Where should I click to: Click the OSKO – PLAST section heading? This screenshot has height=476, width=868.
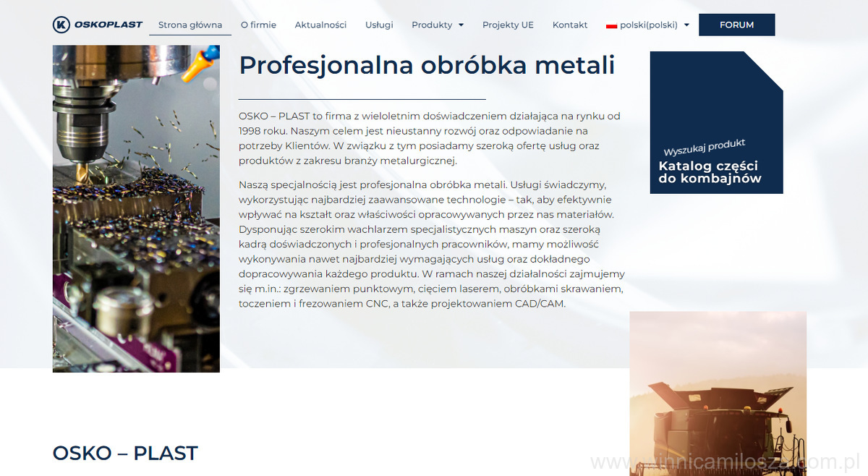pos(125,453)
